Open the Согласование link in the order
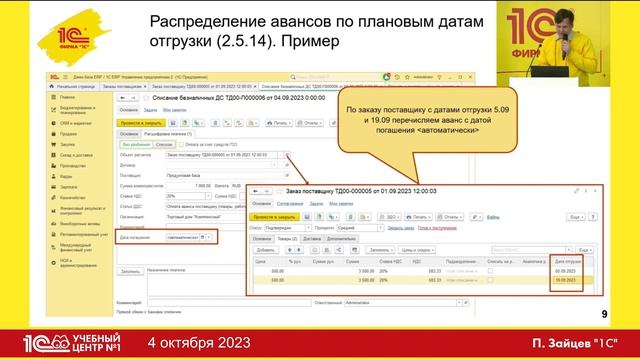This screenshot has width=640, height=360. [290, 204]
